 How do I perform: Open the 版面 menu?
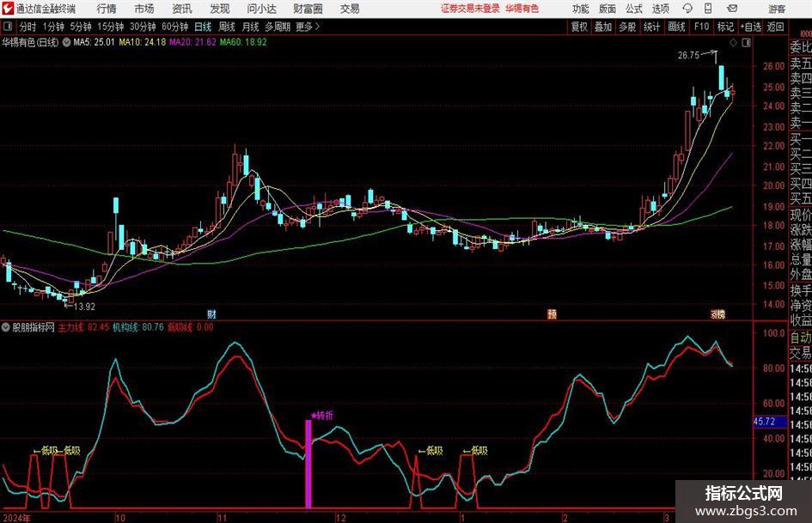click(x=607, y=9)
